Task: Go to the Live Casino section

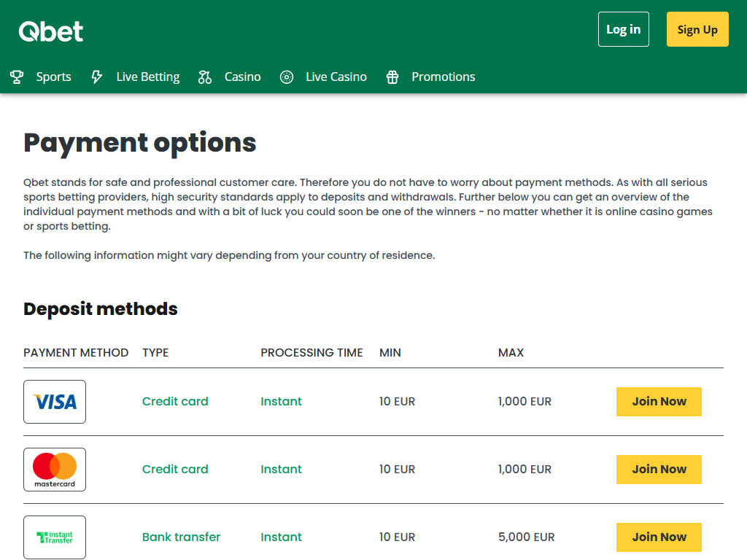Action: pos(336,77)
